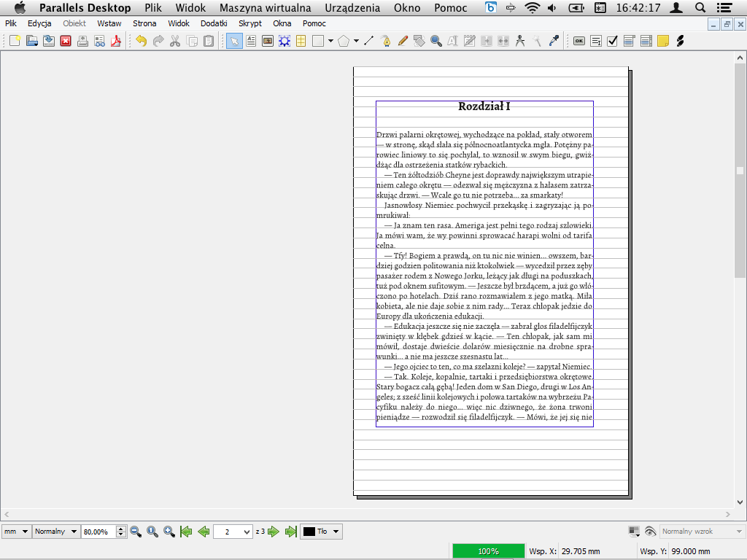This screenshot has width=747, height=560.
Task: Open the unit dropdown showing mm
Action: click(16, 532)
